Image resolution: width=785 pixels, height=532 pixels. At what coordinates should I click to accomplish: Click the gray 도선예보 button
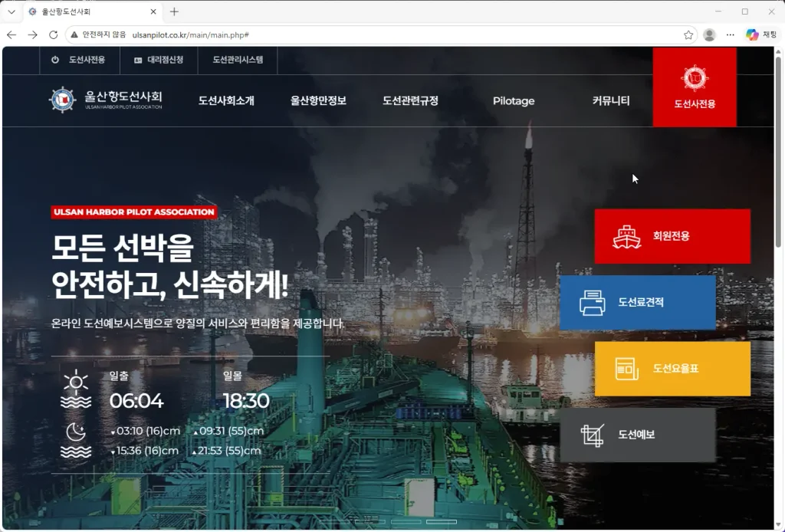click(637, 435)
